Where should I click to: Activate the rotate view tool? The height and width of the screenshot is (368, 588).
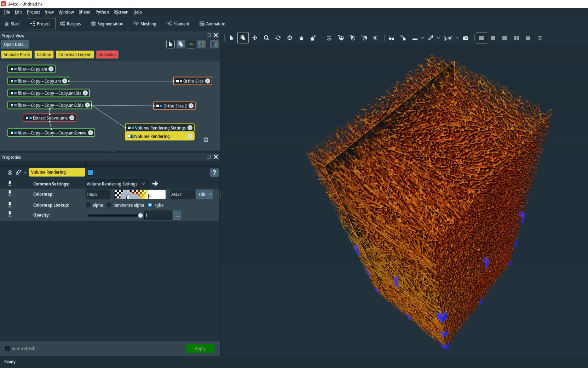[278, 38]
